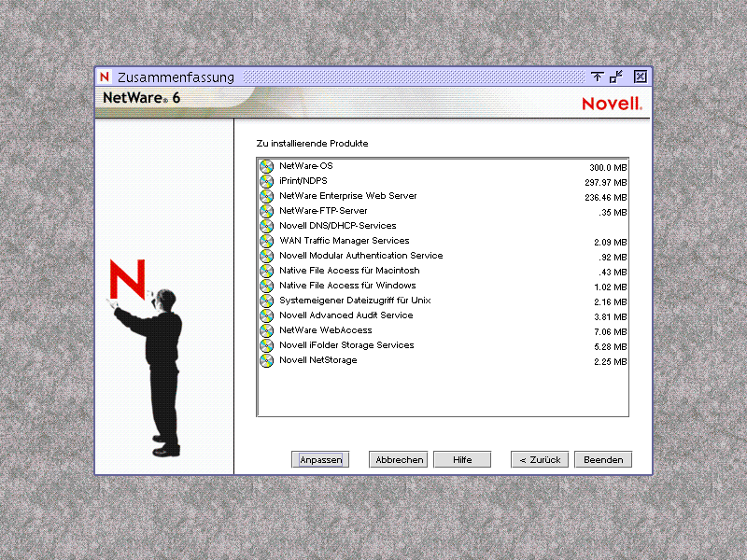Image resolution: width=747 pixels, height=560 pixels.
Task: Click the 236.46 MB size value
Action: [x=605, y=198]
